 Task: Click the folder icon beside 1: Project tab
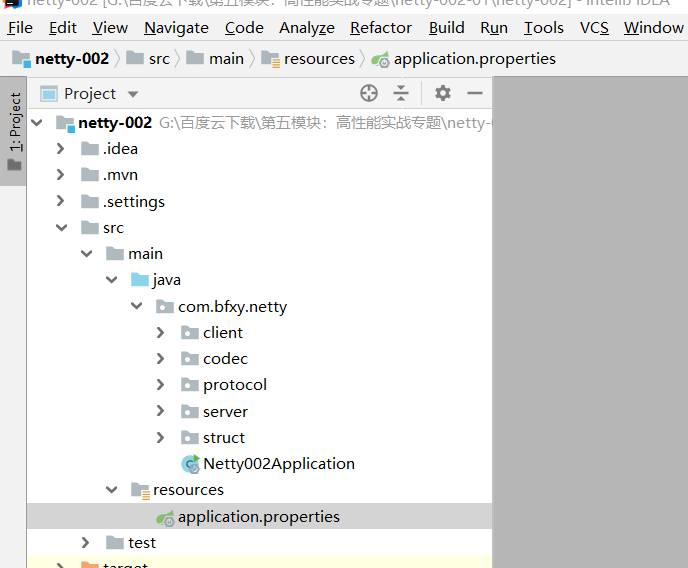[14, 165]
